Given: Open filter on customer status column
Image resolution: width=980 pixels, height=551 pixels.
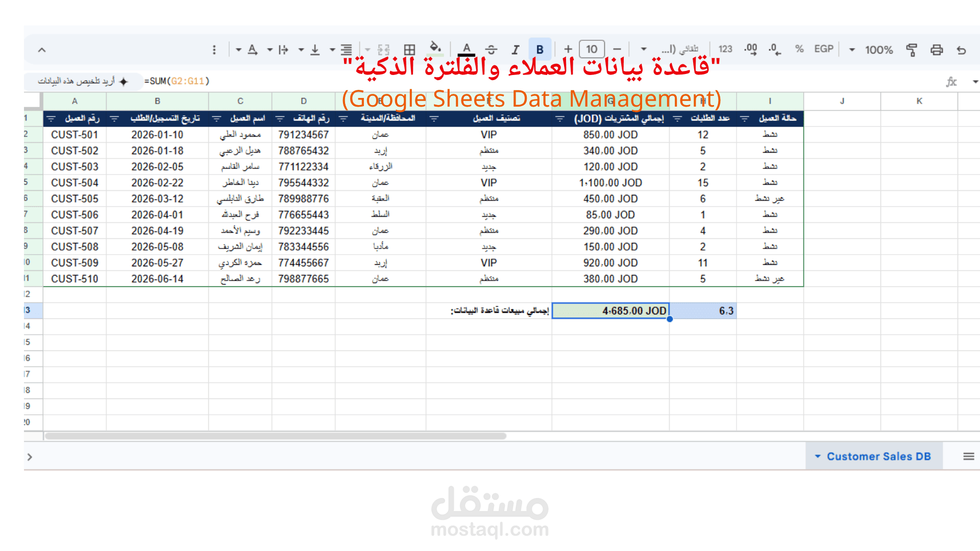Looking at the screenshot, I should pyautogui.click(x=745, y=118).
